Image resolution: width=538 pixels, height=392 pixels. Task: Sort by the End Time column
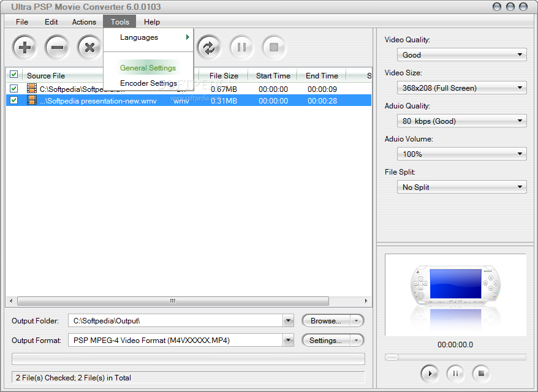pyautogui.click(x=322, y=75)
